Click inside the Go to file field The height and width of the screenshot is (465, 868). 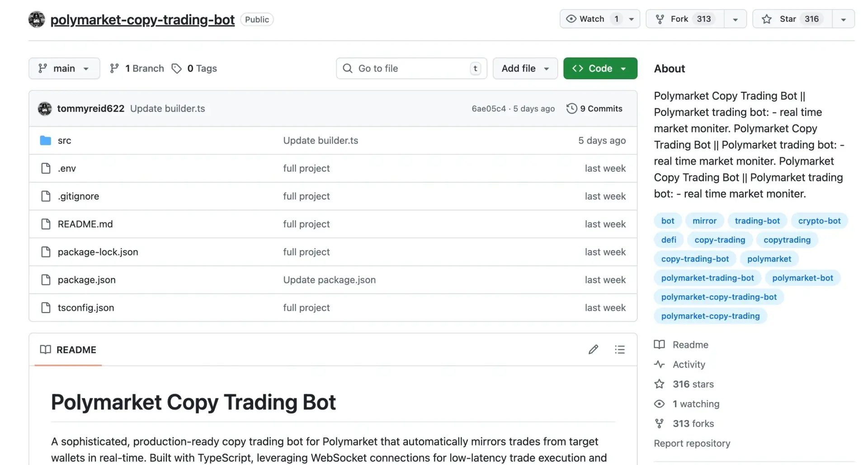tap(407, 68)
